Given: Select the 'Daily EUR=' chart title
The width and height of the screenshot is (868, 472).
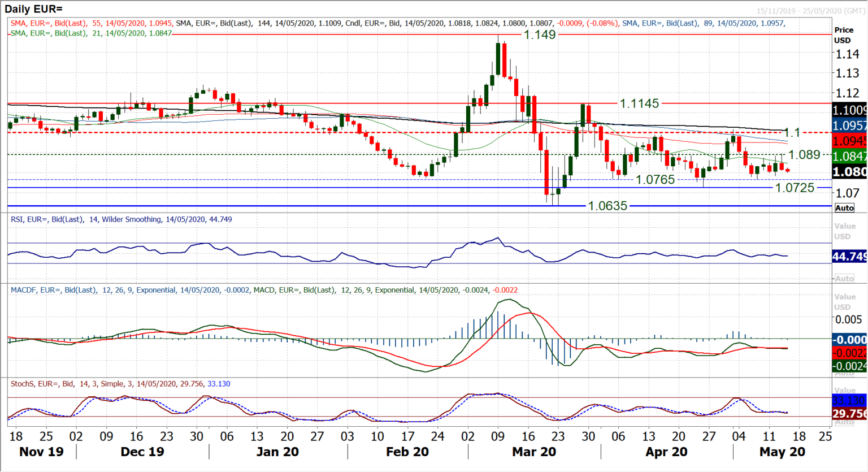Looking at the screenshot, I should coord(34,9).
